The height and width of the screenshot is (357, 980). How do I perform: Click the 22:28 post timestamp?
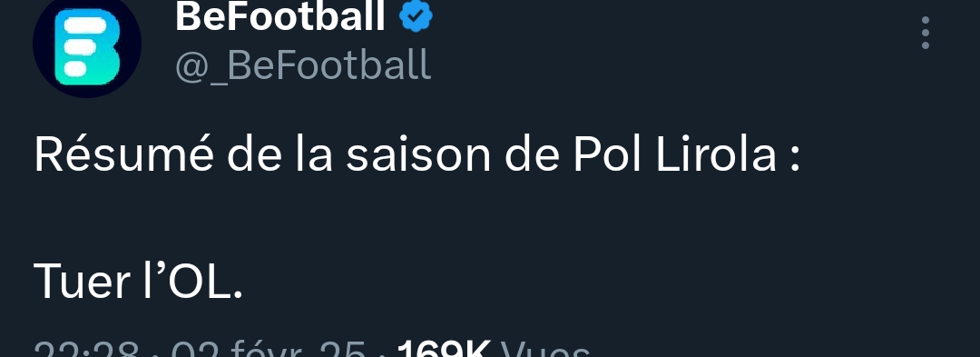point(85,349)
